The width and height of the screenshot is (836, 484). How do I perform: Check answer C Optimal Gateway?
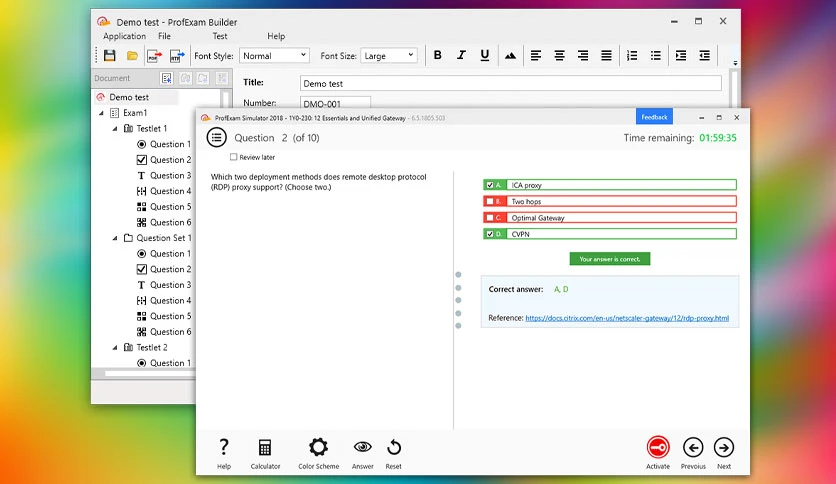point(490,217)
